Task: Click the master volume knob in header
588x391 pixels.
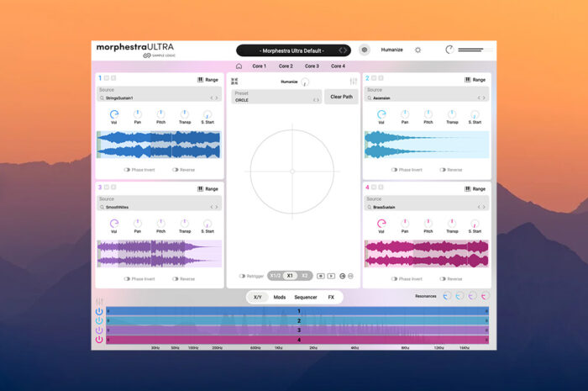Action: pyautogui.click(x=449, y=50)
